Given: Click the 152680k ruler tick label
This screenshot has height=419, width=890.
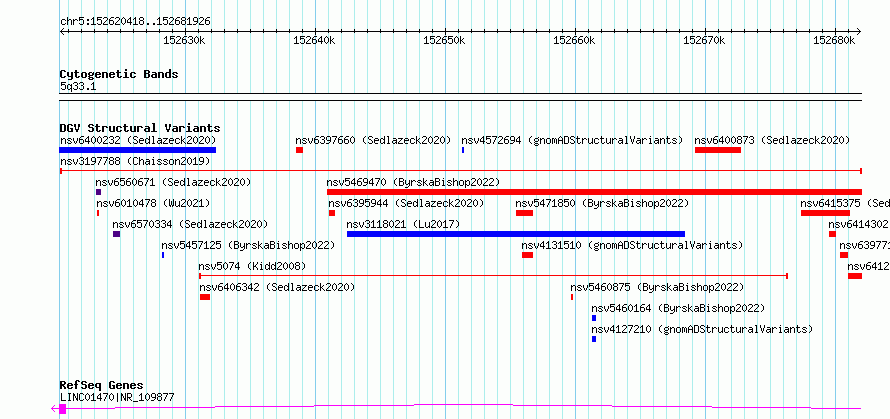Looking at the screenshot, I should coord(834,40).
